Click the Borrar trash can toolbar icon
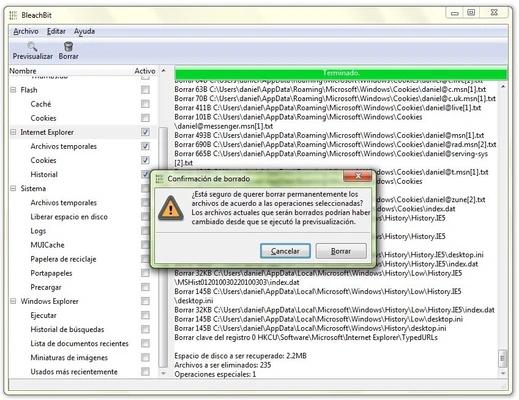The width and height of the screenshot is (519, 400). [68, 46]
